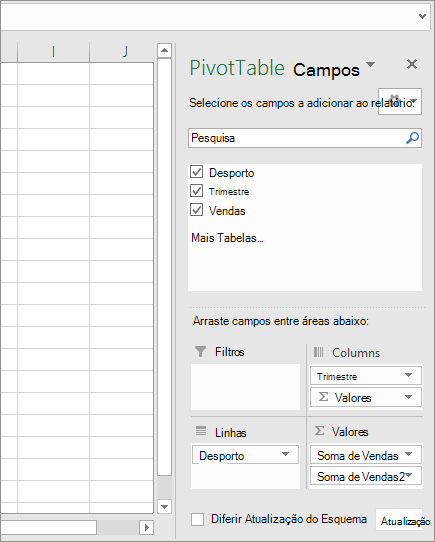Click the Valores sigma area icon
This screenshot has height=542, width=435.
319,431
